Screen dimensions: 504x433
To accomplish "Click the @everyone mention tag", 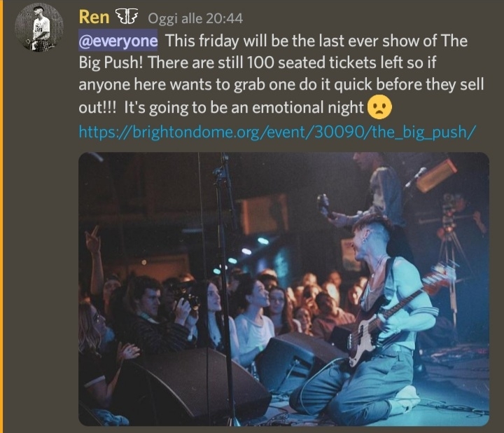I will (x=118, y=40).
